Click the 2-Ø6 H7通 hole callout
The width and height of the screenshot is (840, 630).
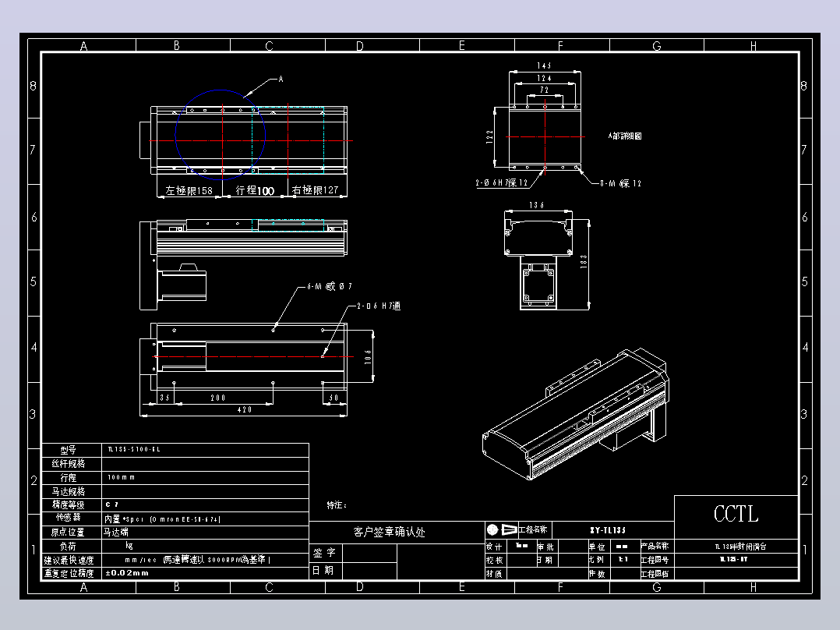(379, 306)
